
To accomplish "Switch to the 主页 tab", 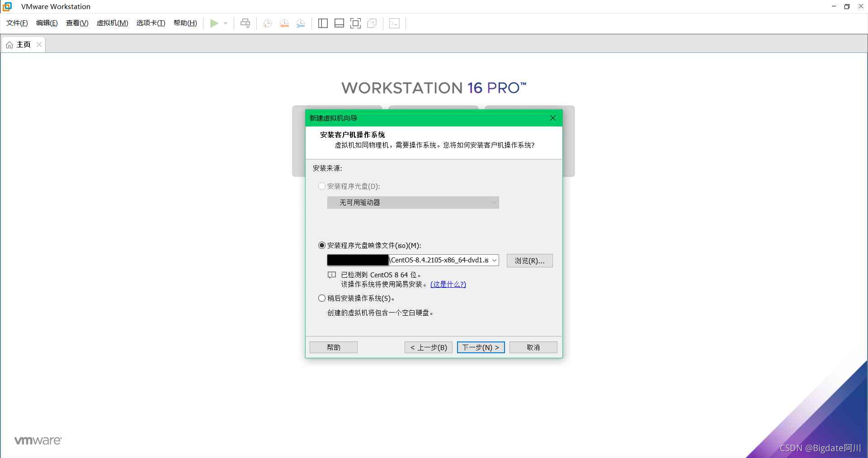I will [x=23, y=44].
